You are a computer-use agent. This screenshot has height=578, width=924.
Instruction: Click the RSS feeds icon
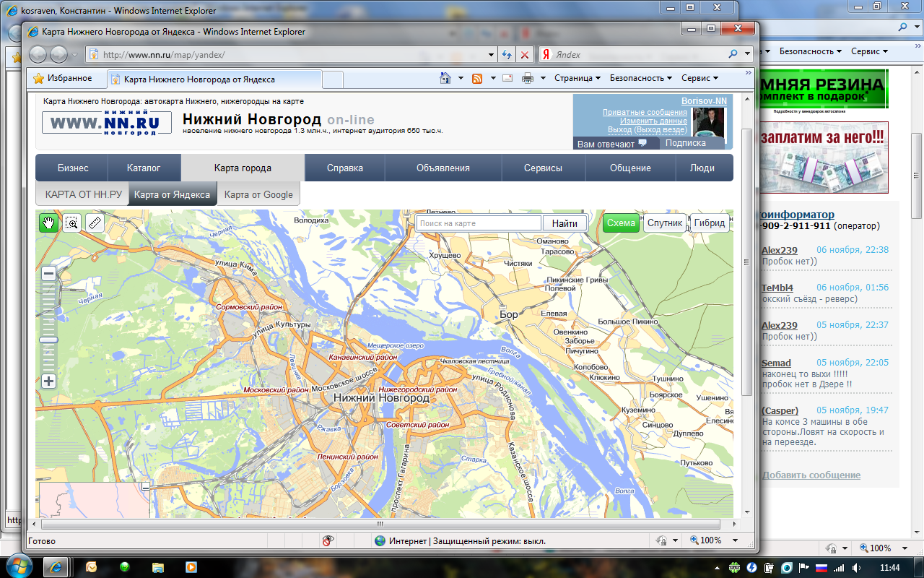(477, 78)
